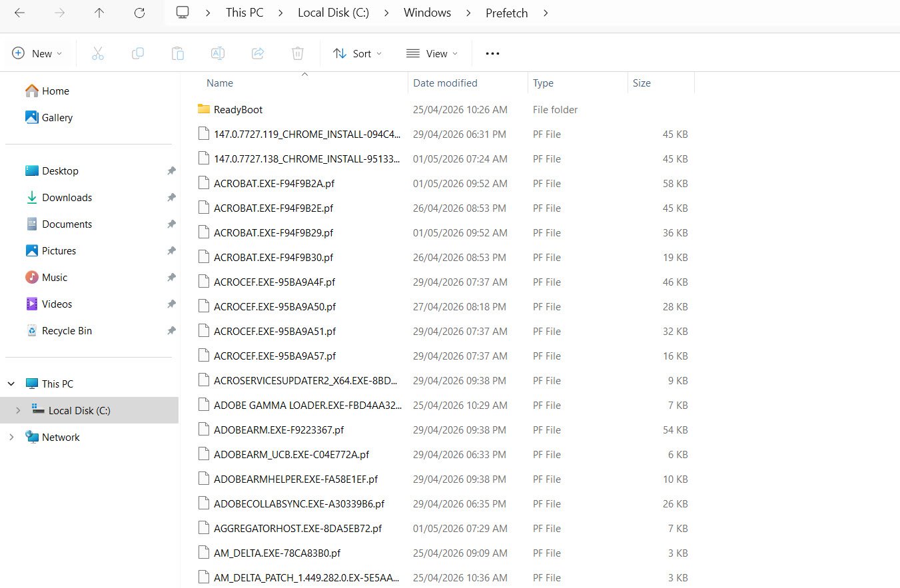This screenshot has height=588, width=900.
Task: Sort by the Name column header
Action: coord(220,83)
